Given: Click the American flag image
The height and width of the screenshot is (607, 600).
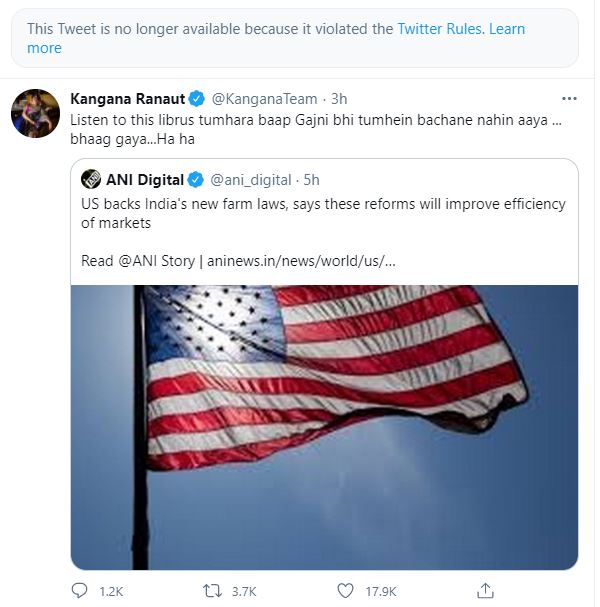Looking at the screenshot, I should [x=324, y=427].
